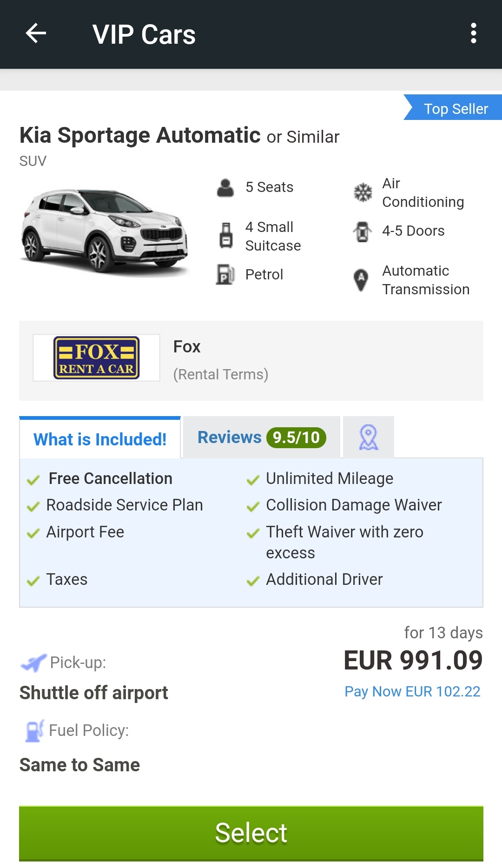Tap the Pay Now EUR 102.22 link
The image size is (502, 868).
tap(412, 691)
